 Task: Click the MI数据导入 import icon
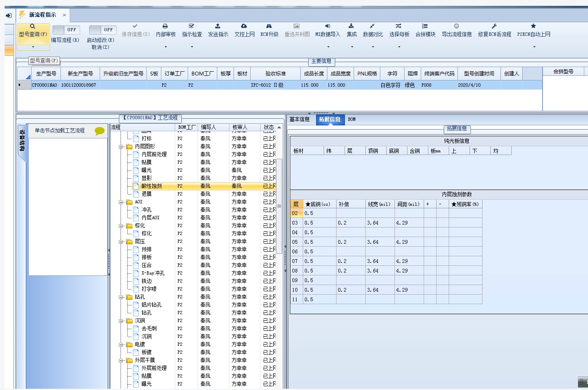pos(328,26)
